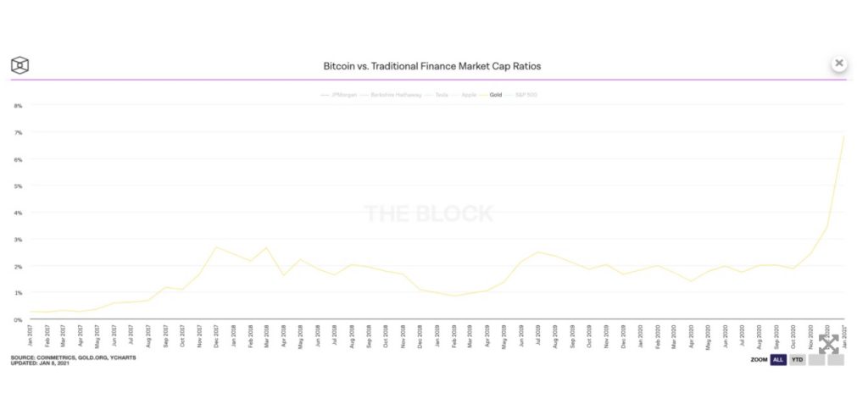The height and width of the screenshot is (393, 868).
Task: Close the chart with the X button
Action: point(839,64)
